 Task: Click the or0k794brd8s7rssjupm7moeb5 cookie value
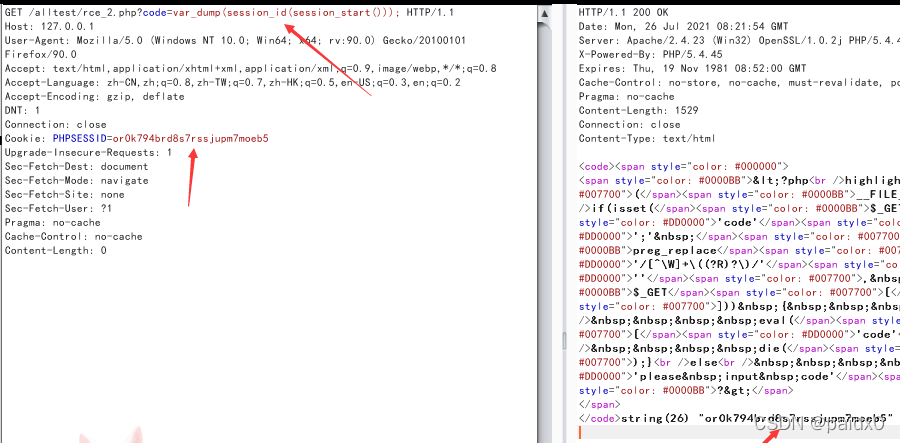tap(191, 138)
